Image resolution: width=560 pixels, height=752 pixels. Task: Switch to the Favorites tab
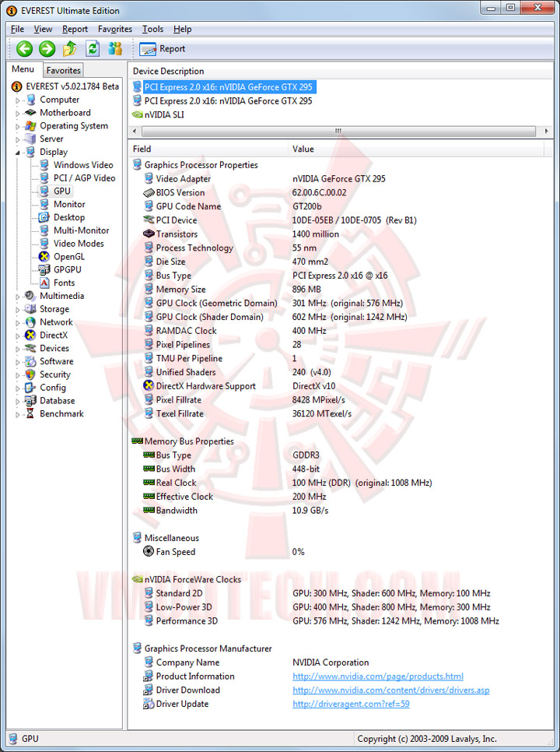coord(63,70)
